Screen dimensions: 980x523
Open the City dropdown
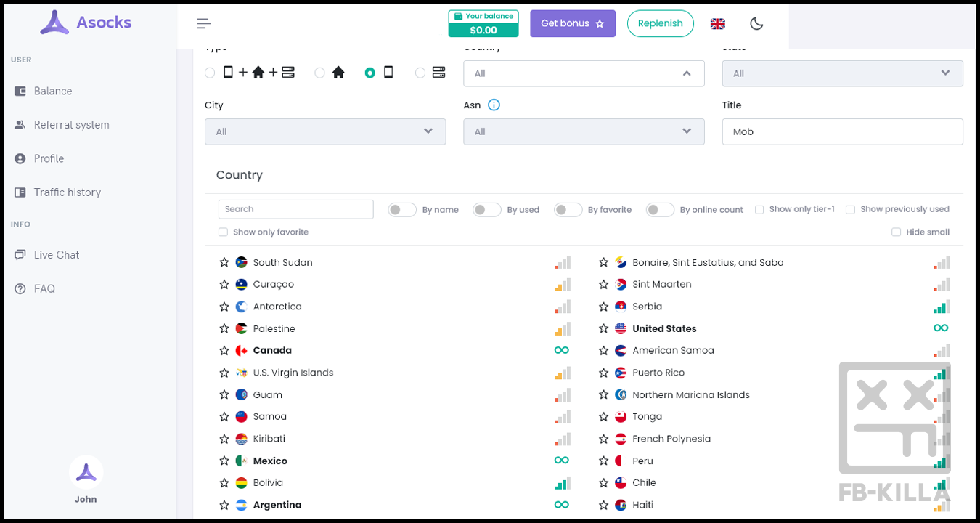point(325,131)
